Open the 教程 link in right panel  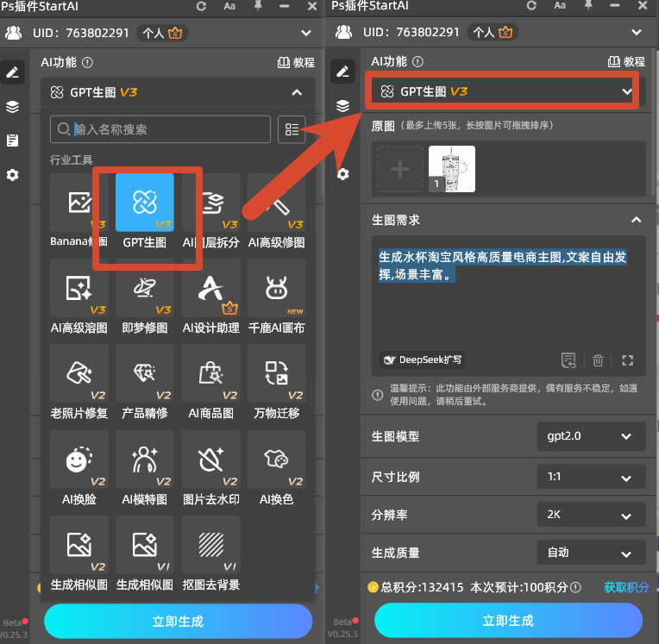(x=626, y=62)
